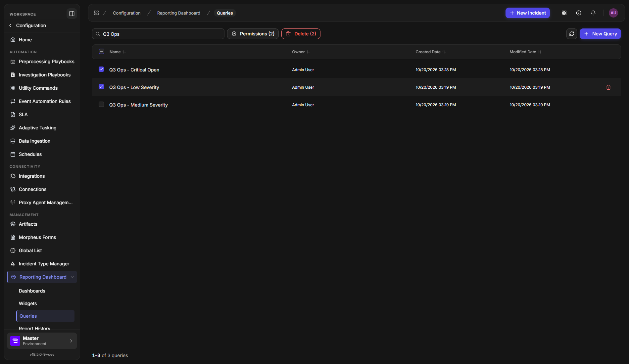Viewport: 629px width, 364px height.
Task: Click the back arrow beside Configuration
Action: click(x=10, y=25)
